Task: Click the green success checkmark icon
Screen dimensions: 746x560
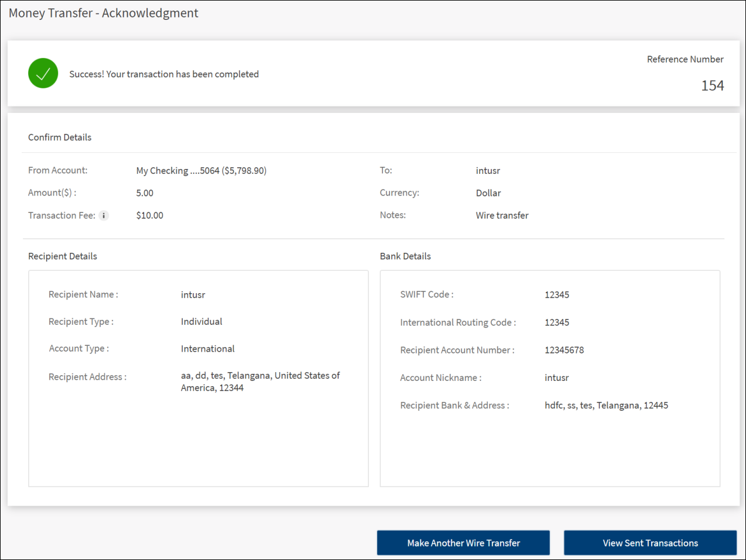Action: coord(43,74)
